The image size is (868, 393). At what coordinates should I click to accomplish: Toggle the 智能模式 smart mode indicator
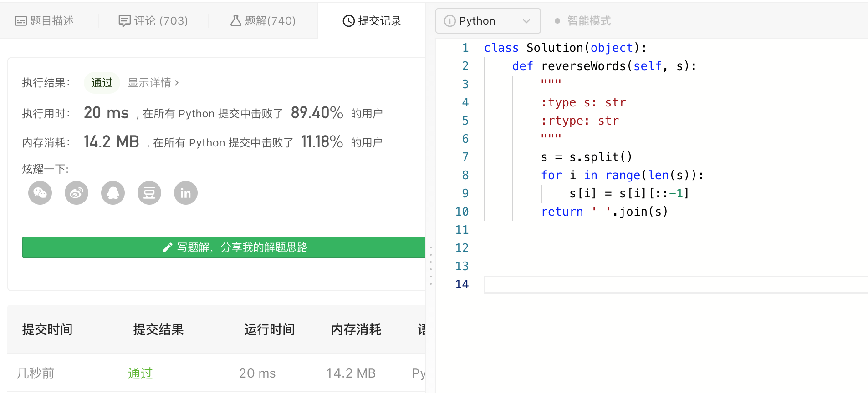(x=582, y=21)
